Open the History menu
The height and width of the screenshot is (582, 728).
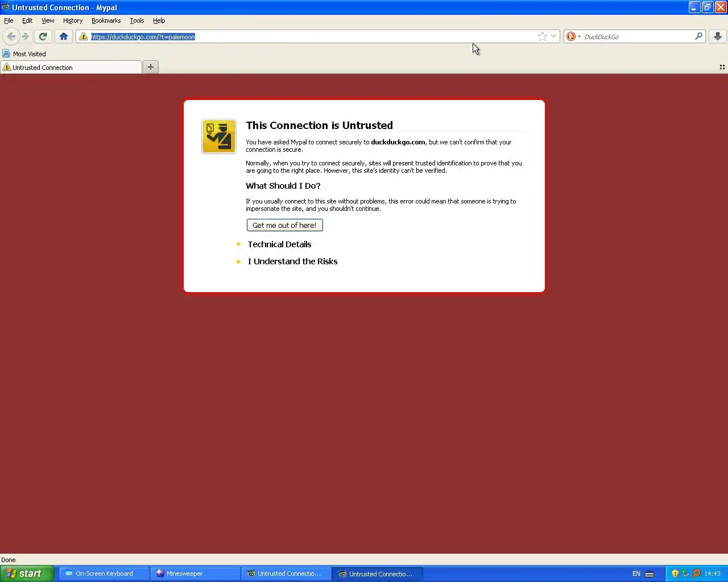[x=73, y=20]
